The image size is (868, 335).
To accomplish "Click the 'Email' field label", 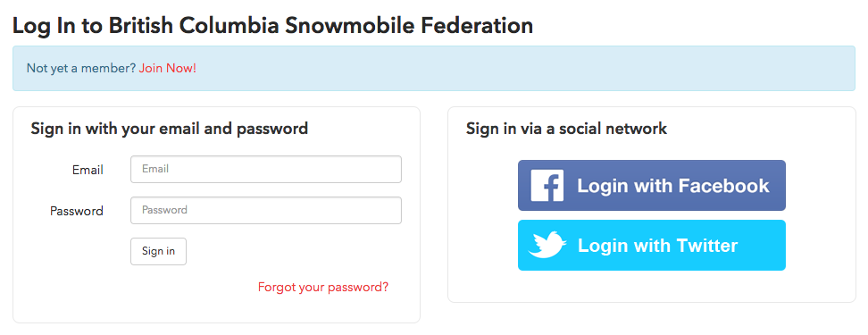I will [88, 170].
